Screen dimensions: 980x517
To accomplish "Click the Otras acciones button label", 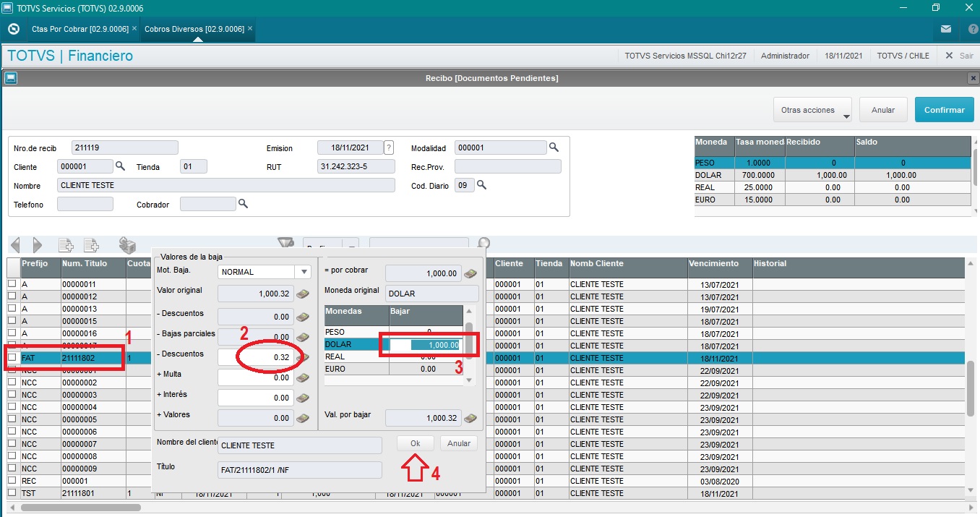I will click(x=808, y=110).
